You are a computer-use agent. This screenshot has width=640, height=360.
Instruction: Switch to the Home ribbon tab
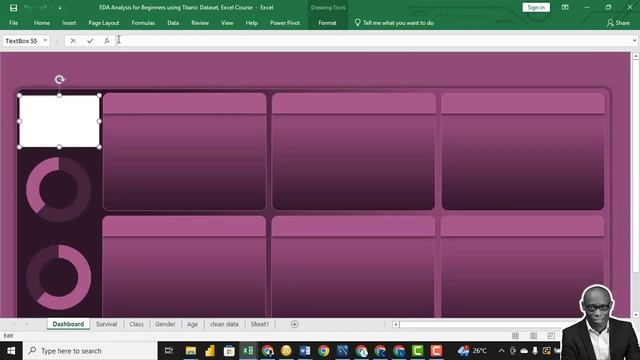42,23
